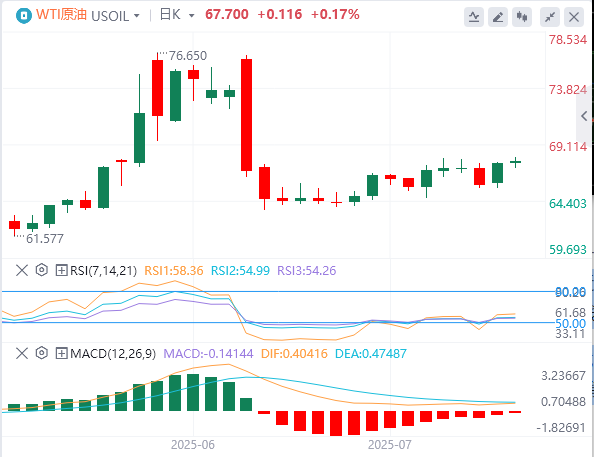Click the 76.650 high price marker

(188, 56)
